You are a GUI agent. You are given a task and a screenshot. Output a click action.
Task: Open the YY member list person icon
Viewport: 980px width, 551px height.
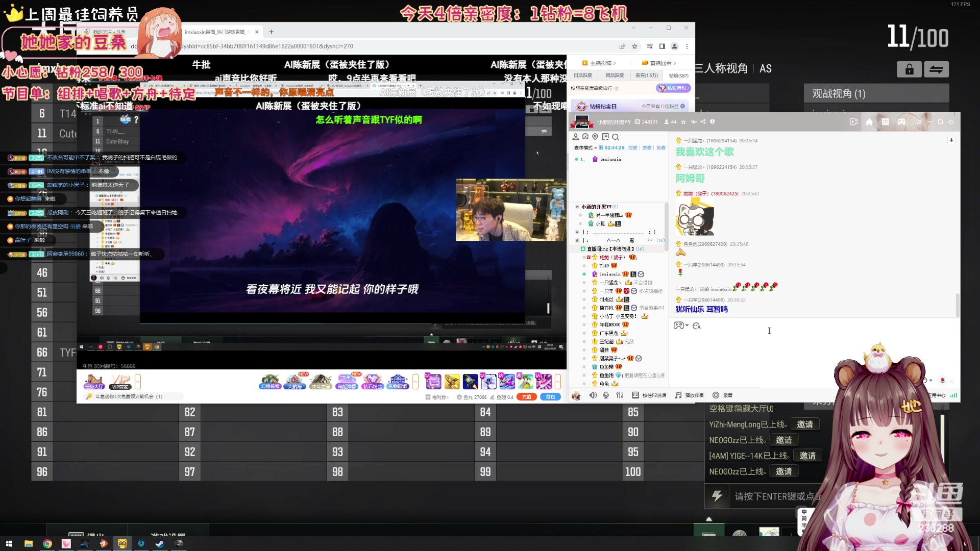click(576, 137)
